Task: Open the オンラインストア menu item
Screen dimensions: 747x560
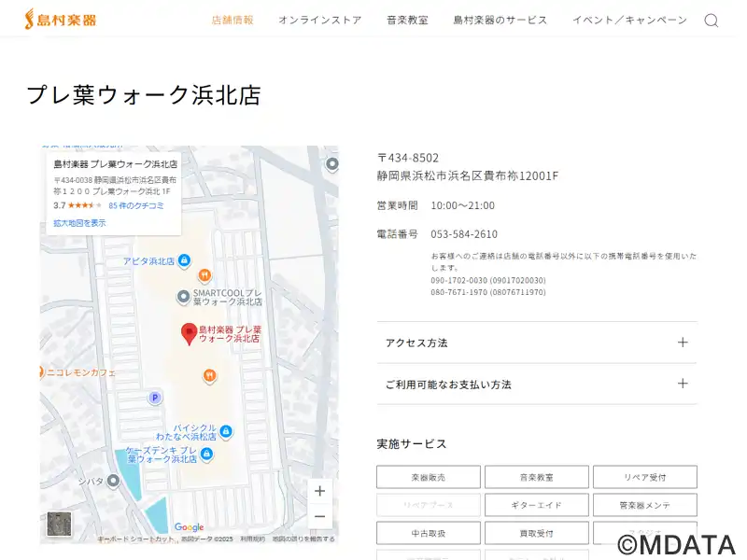Action: pos(319,20)
